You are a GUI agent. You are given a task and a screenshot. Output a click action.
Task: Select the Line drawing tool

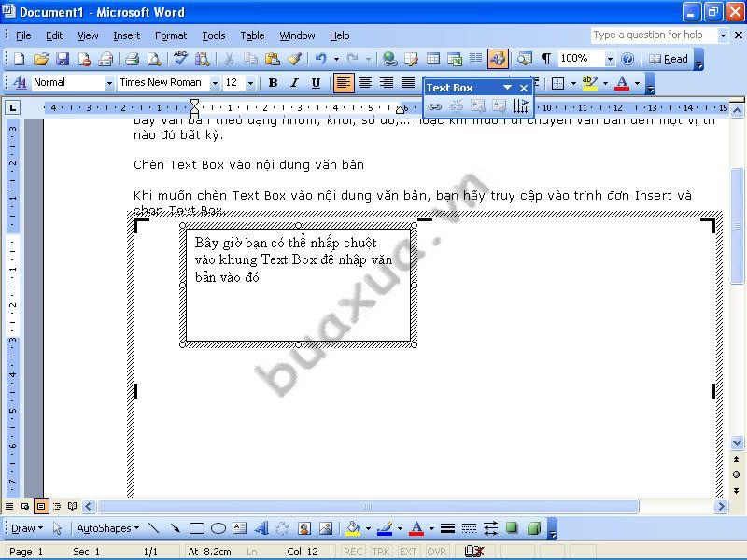tap(153, 527)
